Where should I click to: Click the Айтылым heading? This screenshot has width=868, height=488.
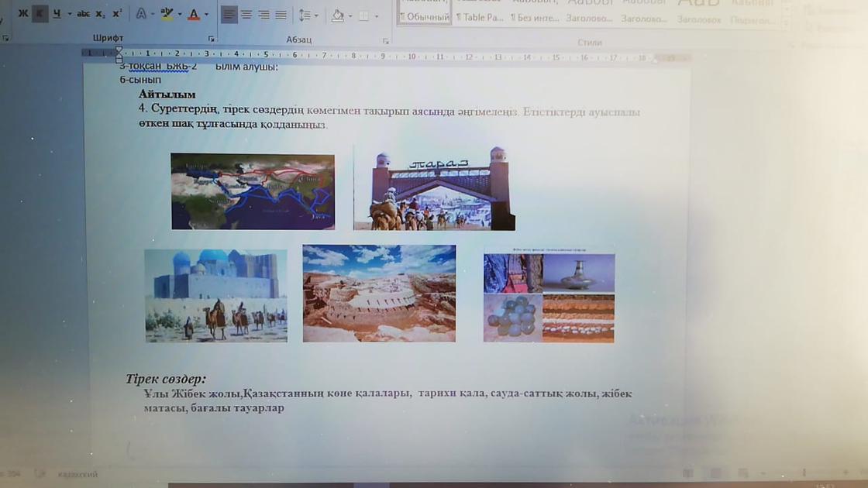click(x=167, y=94)
